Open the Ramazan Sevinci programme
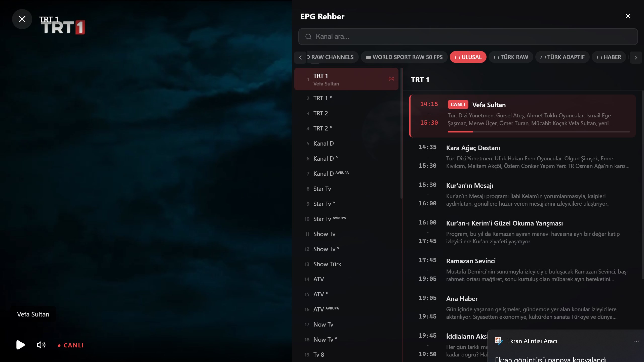The height and width of the screenshot is (362, 644). [x=522, y=269]
